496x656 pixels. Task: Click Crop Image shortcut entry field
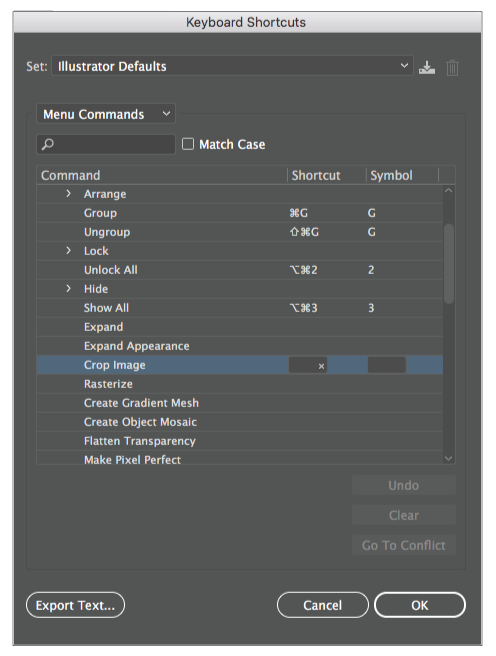point(308,365)
